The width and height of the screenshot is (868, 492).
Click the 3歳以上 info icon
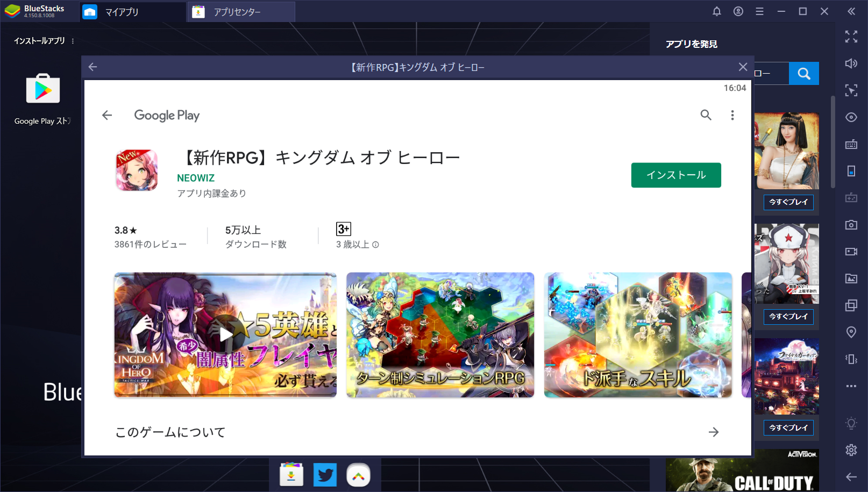375,245
